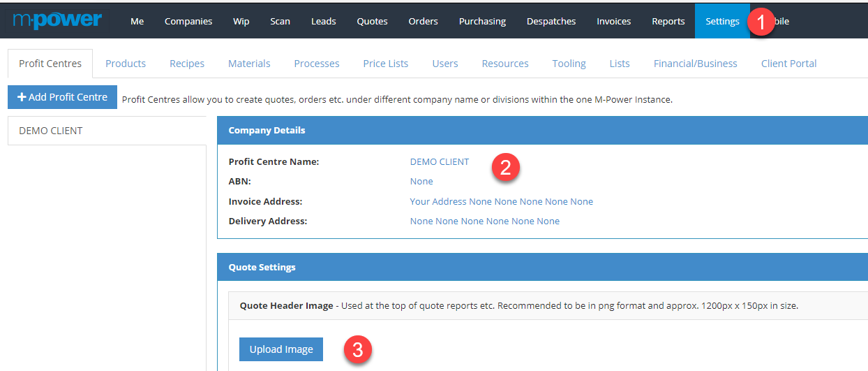This screenshot has width=868, height=371.
Task: Edit the Profit Centre Name value DEMO CLIENT
Action: click(440, 161)
